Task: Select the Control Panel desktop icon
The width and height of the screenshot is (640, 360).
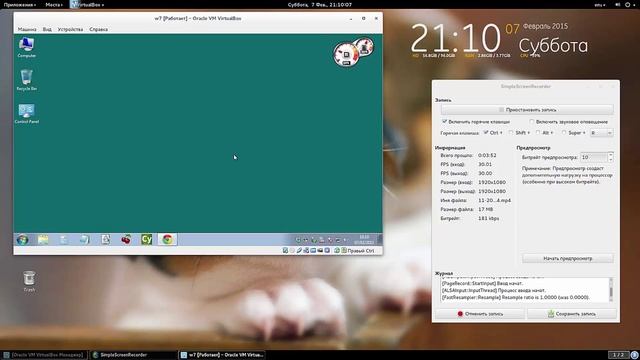Action: (x=27, y=113)
